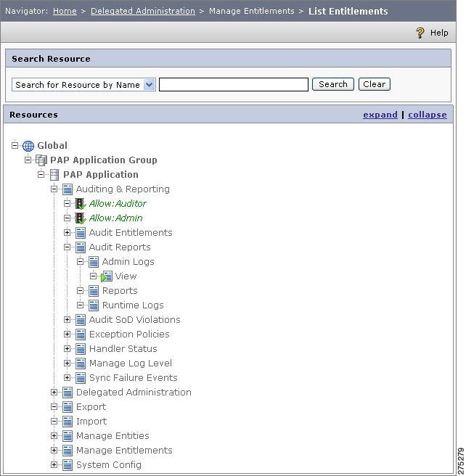Select the View action label
The height and width of the screenshot is (476, 466).
(126, 276)
